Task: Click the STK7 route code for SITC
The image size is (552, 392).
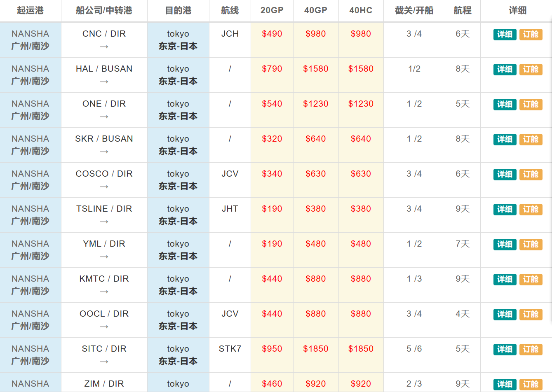Action: pos(230,349)
